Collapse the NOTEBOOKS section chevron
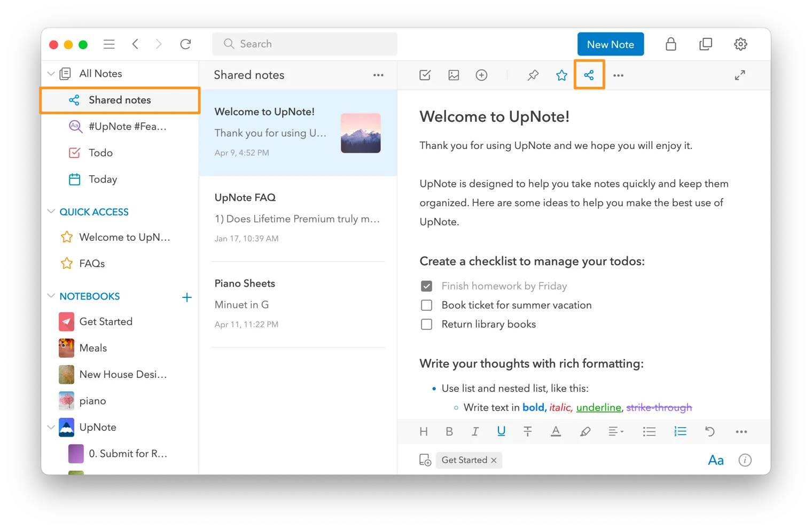The height and width of the screenshot is (529, 812). point(51,296)
